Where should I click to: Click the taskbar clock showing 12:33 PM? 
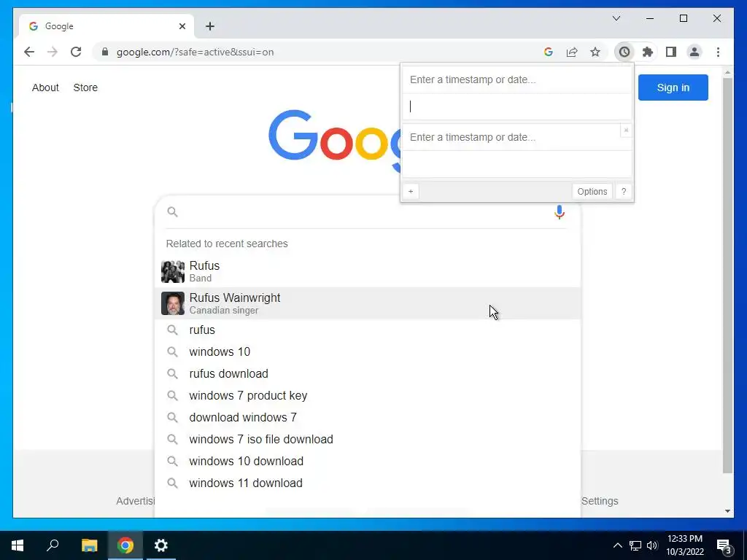[x=684, y=545]
